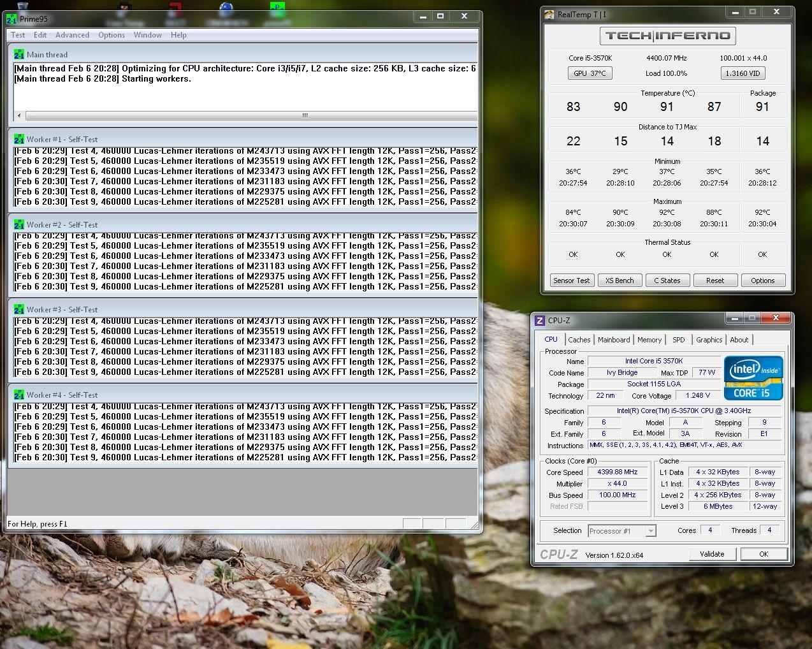Click the RealTemp title bar icon
Screen dimensions: 812x649
pyautogui.click(x=549, y=14)
